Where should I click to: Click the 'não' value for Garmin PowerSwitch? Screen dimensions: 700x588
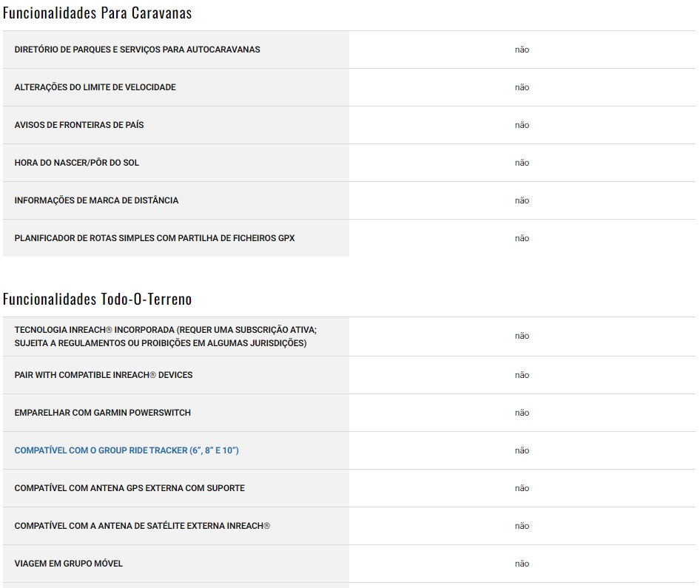point(522,413)
